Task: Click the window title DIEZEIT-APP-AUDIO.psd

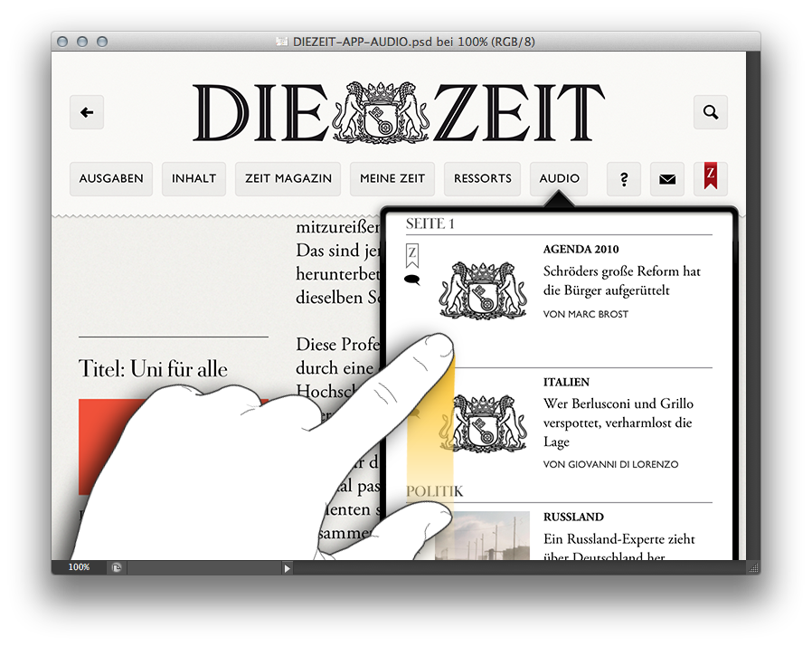Action: pyautogui.click(x=405, y=42)
